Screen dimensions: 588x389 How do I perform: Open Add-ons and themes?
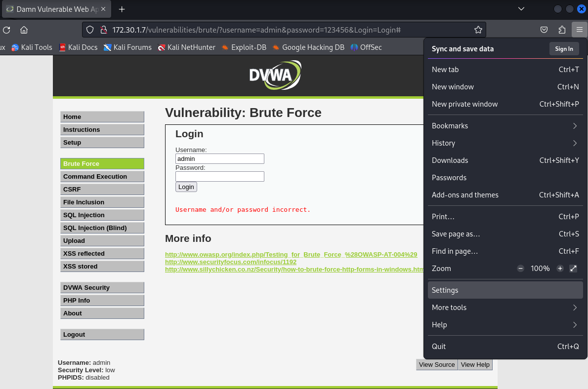[505, 194]
